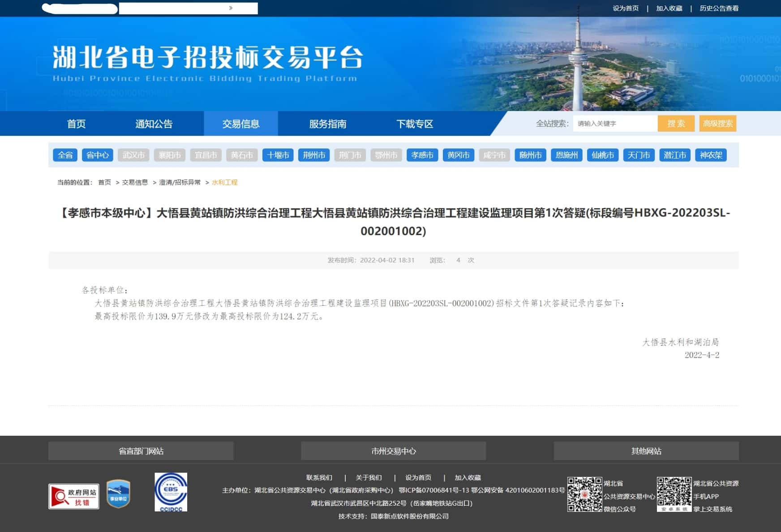Click the 政府网站找错 badge icon
The height and width of the screenshot is (532, 781).
[74, 497]
